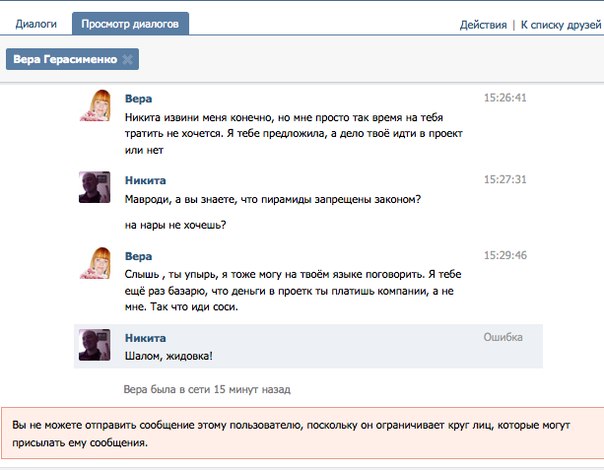This screenshot has width=604, height=470.
Task: Click the Ошибка status label
Action: (x=503, y=337)
